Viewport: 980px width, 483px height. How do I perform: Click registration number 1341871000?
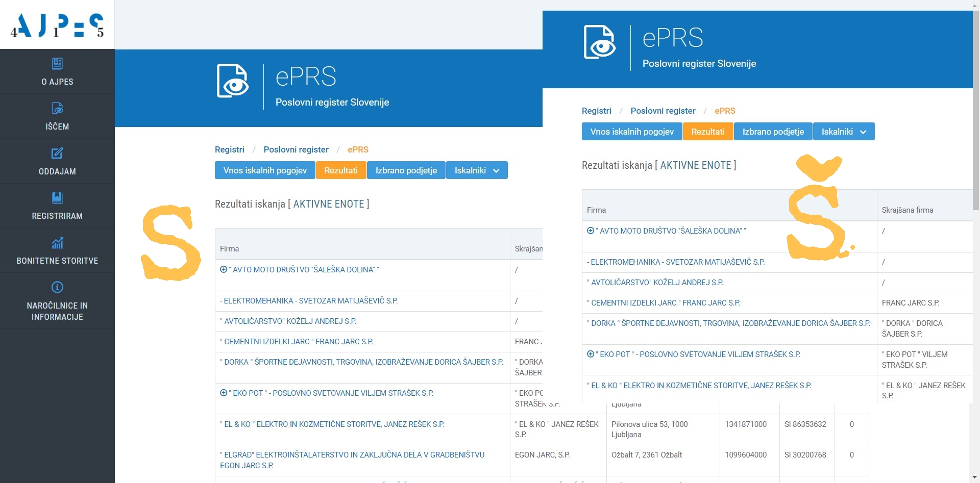(746, 424)
